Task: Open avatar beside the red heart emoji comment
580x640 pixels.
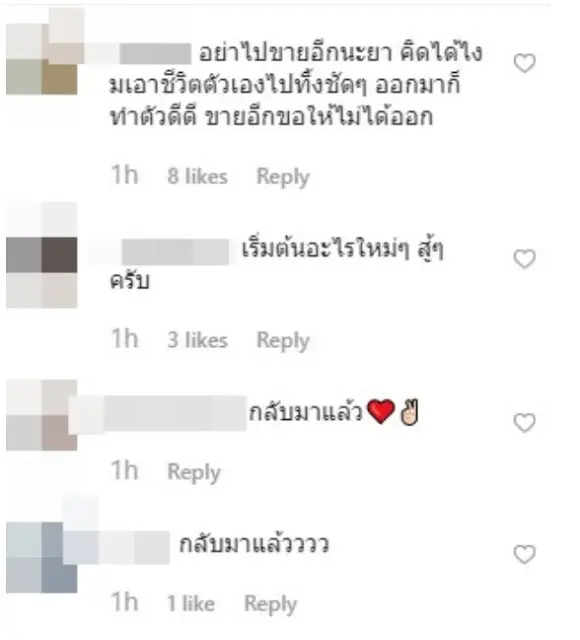Action: click(42, 415)
